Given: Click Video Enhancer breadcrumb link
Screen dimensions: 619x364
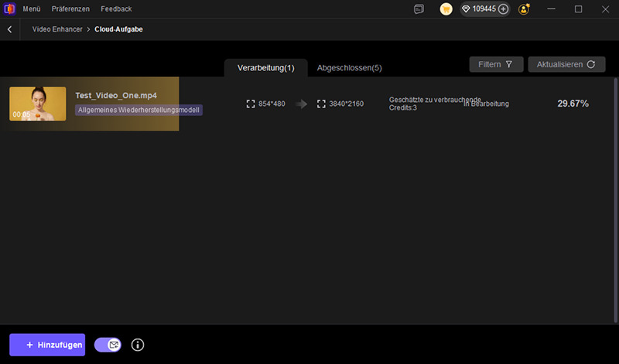Looking at the screenshot, I should point(58,29).
